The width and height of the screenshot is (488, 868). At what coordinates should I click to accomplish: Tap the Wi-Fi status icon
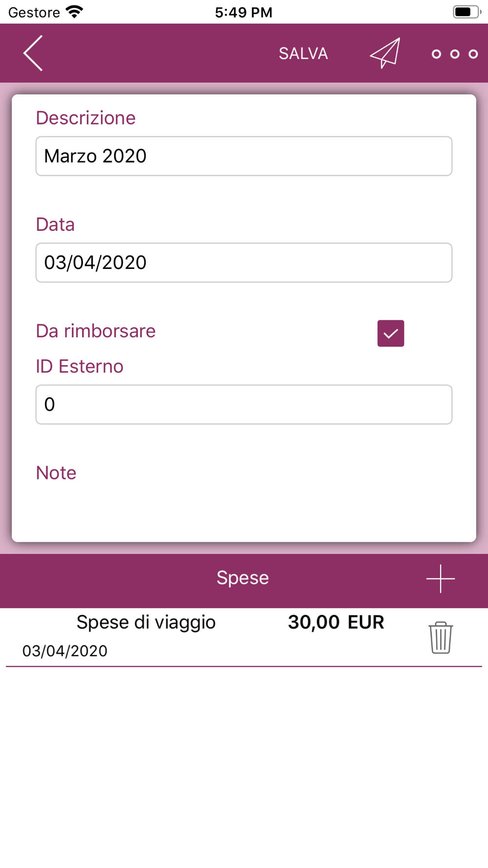[x=74, y=12]
